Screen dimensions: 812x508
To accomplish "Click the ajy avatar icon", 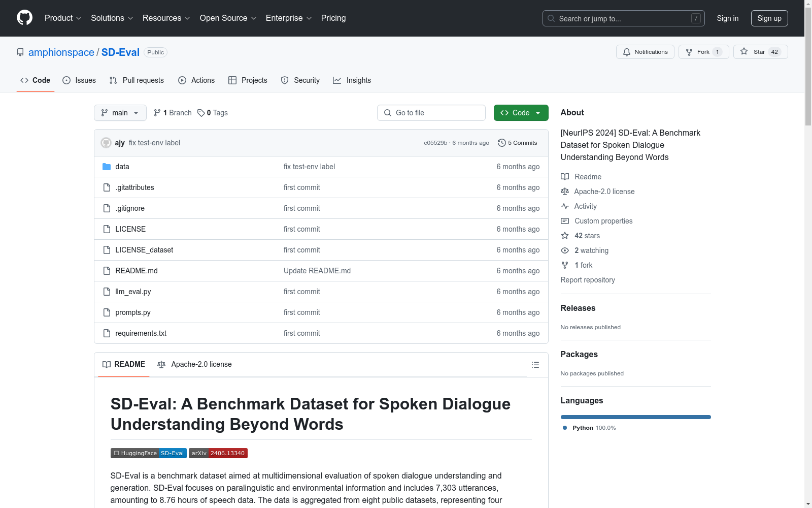I will pyautogui.click(x=106, y=143).
